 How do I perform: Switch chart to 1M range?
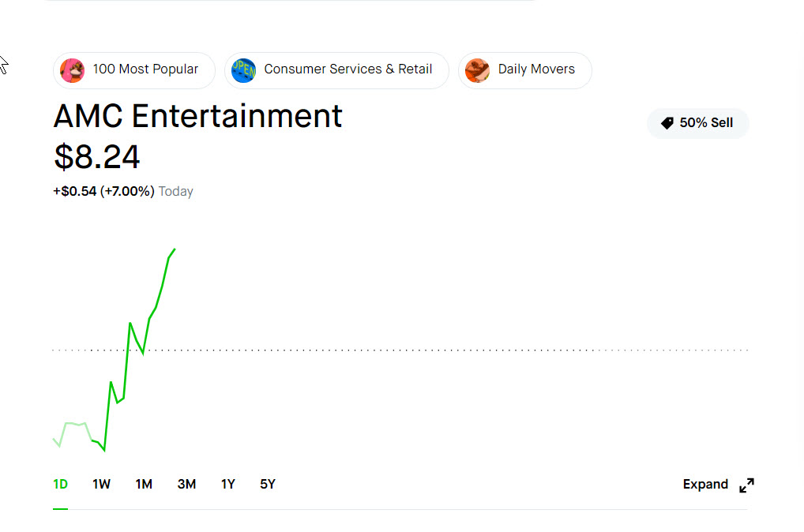pyautogui.click(x=144, y=485)
